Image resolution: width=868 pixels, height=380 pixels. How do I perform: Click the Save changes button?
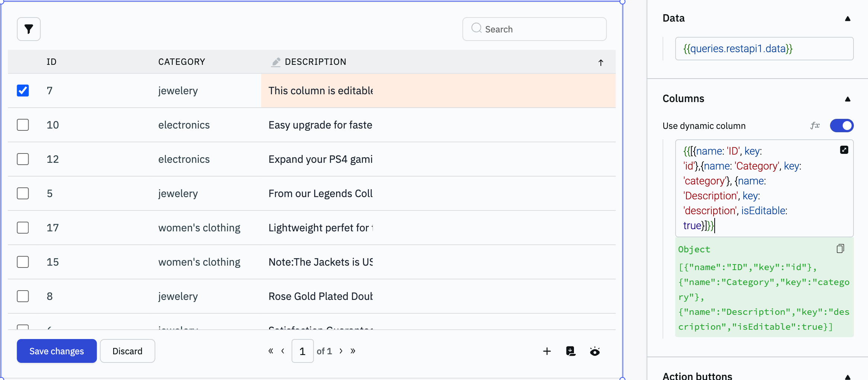[57, 351]
